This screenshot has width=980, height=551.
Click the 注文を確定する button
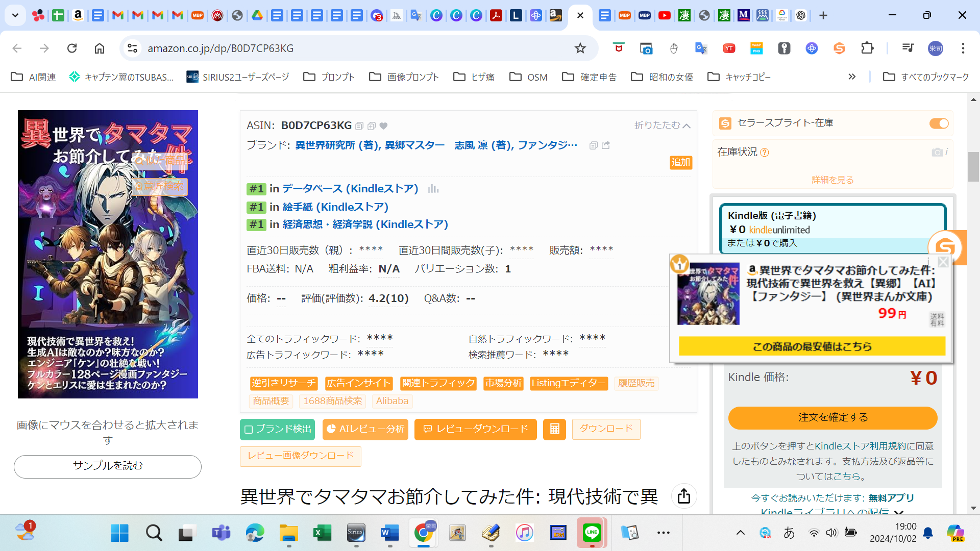click(x=833, y=417)
